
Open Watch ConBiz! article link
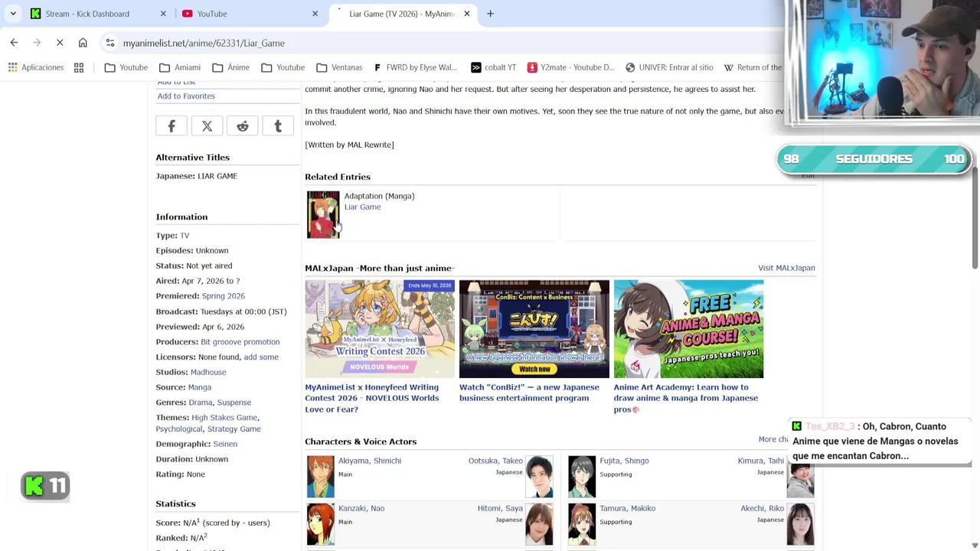point(529,393)
